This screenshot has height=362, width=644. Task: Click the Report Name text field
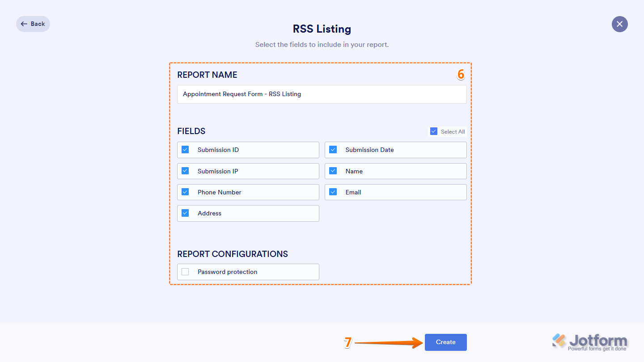click(x=322, y=94)
